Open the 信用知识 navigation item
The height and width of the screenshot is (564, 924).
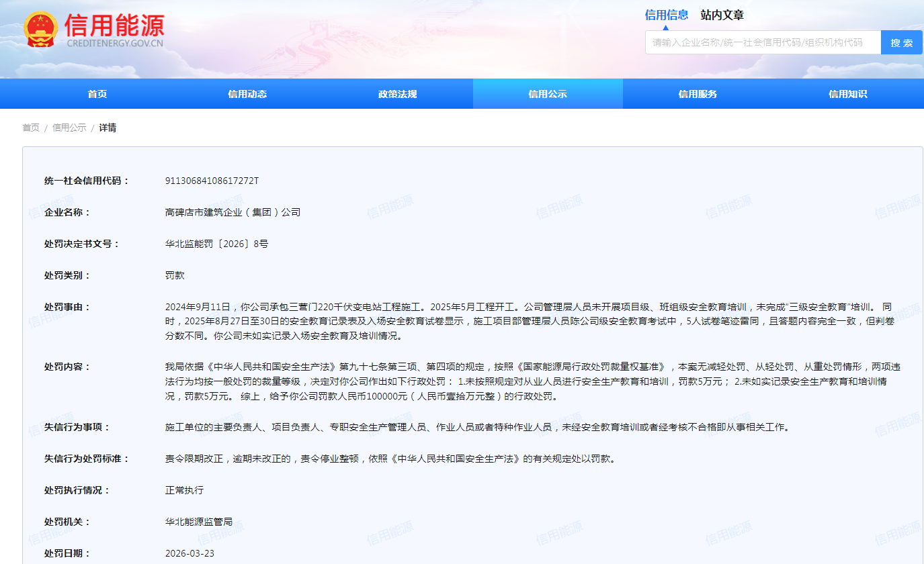(847, 94)
